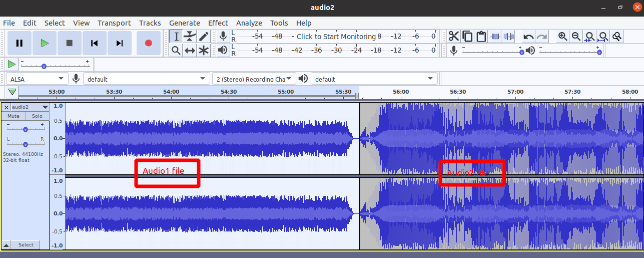Zoom in with the plus magnifier
Image resolution: width=644 pixels, height=258 pixels.
(563, 36)
